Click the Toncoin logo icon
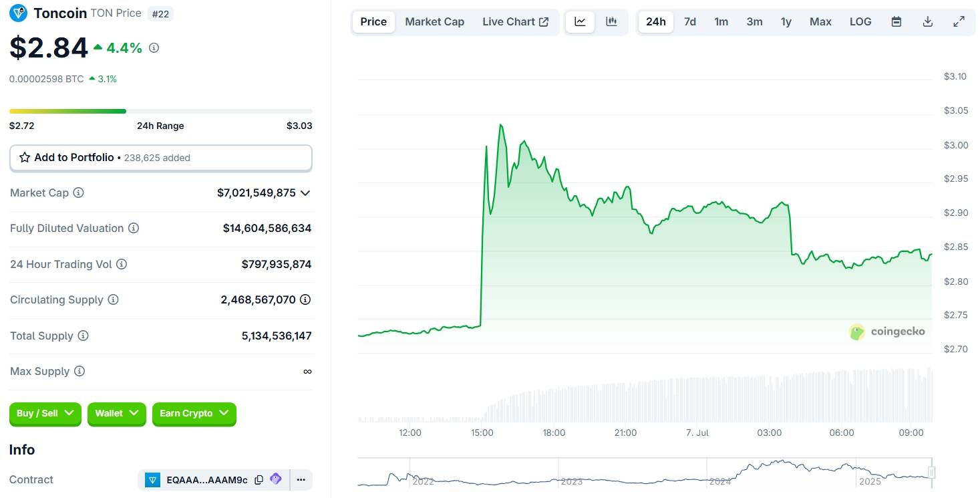The height and width of the screenshot is (498, 980). point(18,13)
